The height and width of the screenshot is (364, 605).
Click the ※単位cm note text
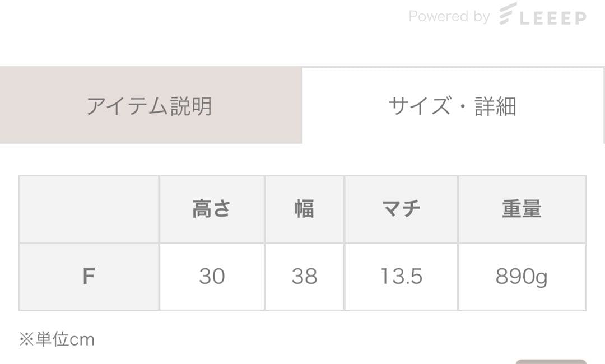tap(55, 339)
